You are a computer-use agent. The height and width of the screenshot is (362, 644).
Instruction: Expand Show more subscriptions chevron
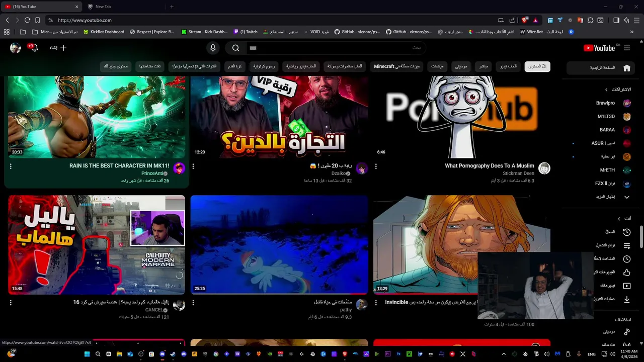[x=627, y=197]
